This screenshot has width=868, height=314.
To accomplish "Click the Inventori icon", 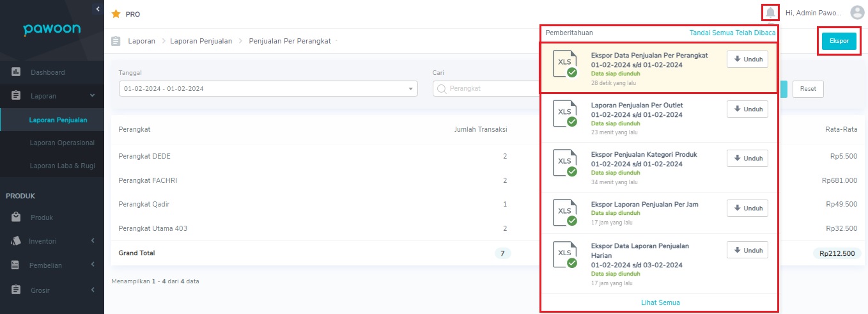I will (17, 241).
